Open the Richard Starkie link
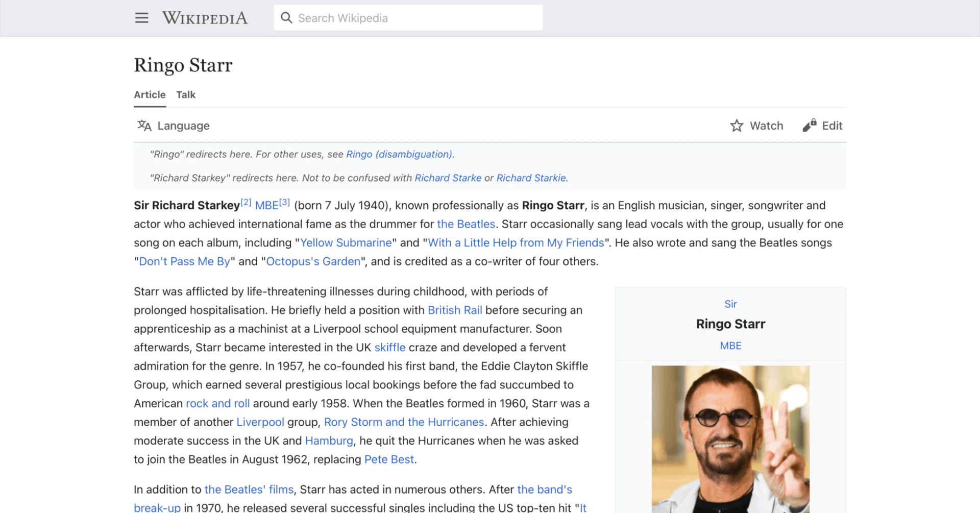980x513 pixels. (531, 178)
